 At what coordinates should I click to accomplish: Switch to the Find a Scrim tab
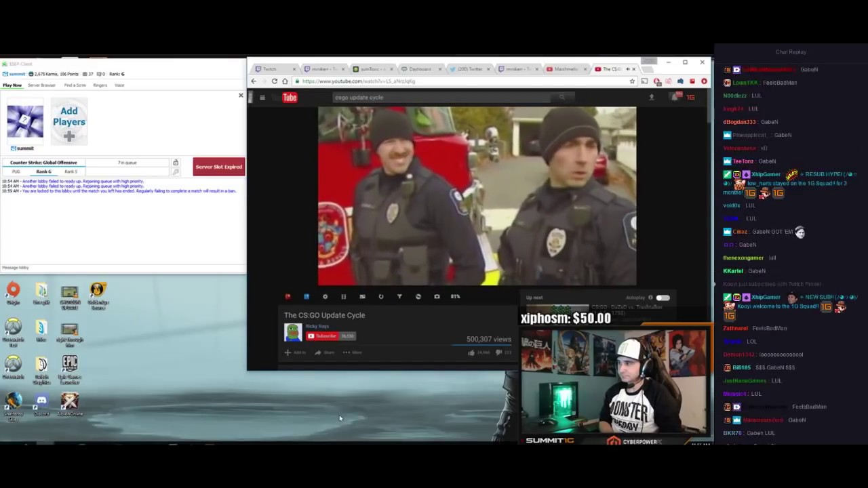pyautogui.click(x=75, y=85)
